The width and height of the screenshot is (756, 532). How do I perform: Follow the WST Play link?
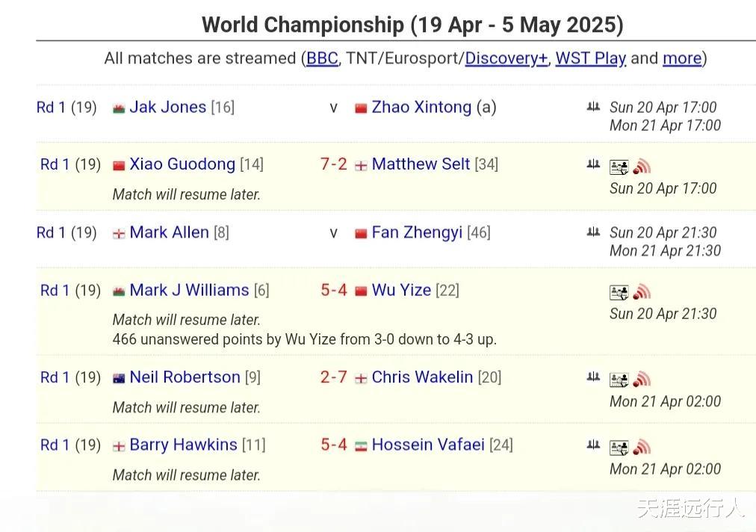pos(590,58)
